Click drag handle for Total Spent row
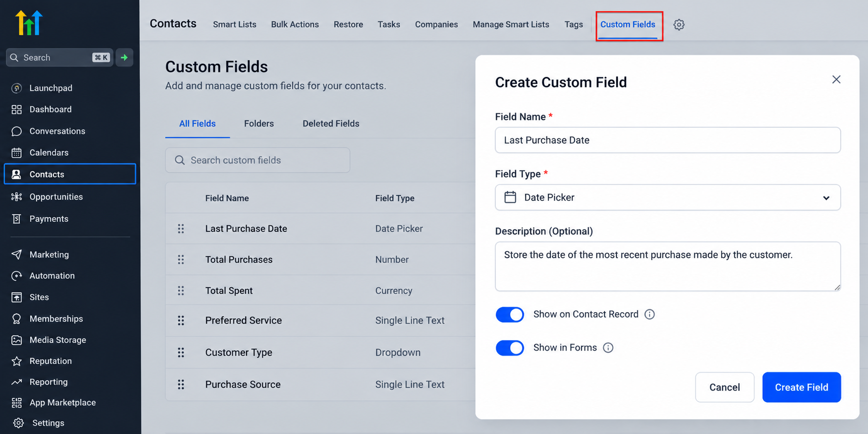Viewport: 868px width, 434px height. point(181,291)
